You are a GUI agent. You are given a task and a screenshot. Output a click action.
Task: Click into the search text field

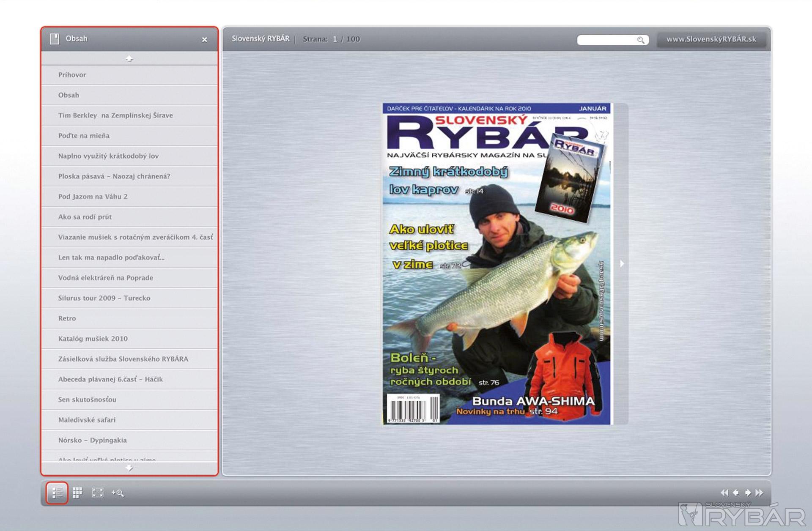tap(607, 40)
